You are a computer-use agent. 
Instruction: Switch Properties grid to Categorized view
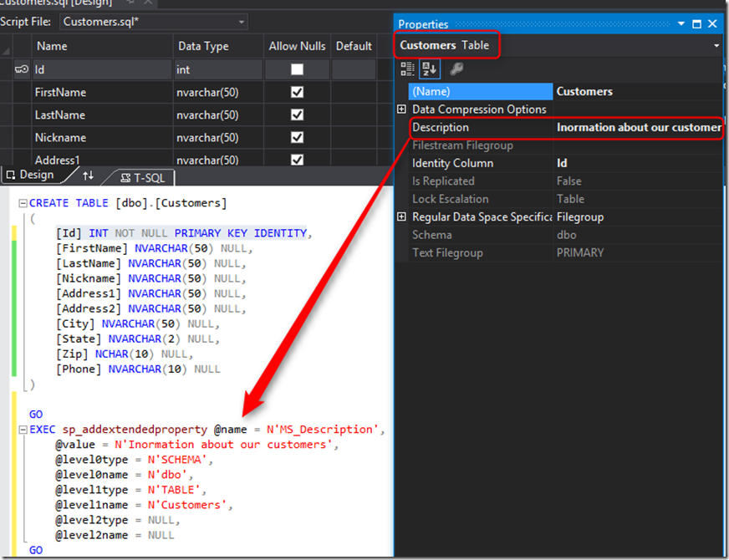[x=407, y=69]
